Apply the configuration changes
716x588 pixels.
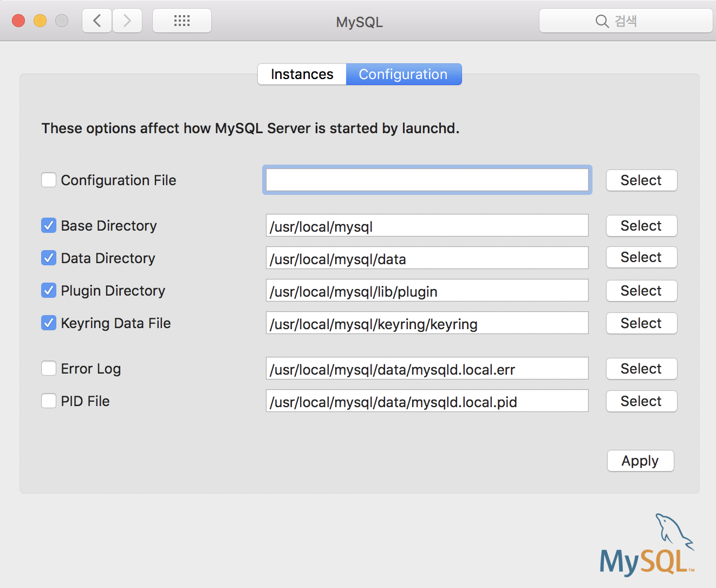[x=640, y=461]
